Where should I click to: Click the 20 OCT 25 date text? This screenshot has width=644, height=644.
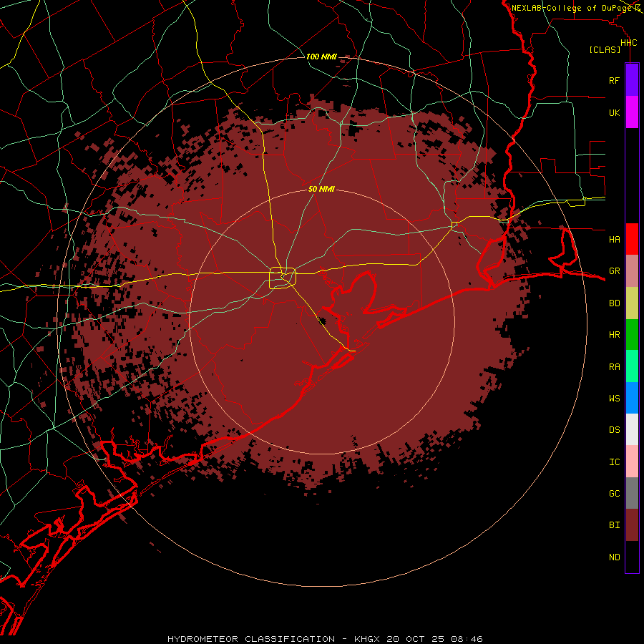415,639
